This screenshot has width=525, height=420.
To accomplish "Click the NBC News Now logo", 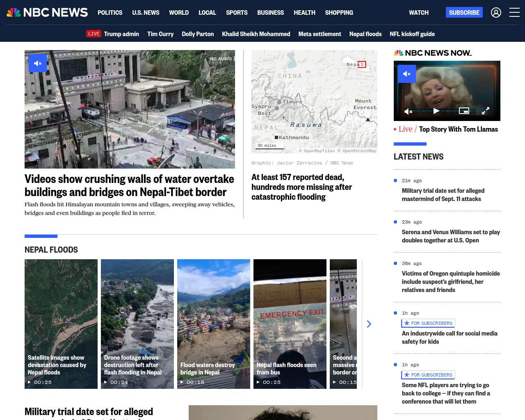I will [x=433, y=53].
